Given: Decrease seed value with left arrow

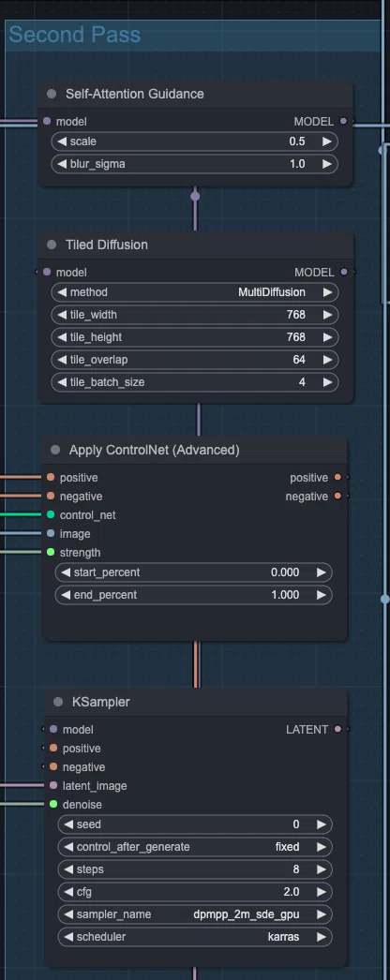Looking at the screenshot, I should pyautogui.click(x=68, y=825).
